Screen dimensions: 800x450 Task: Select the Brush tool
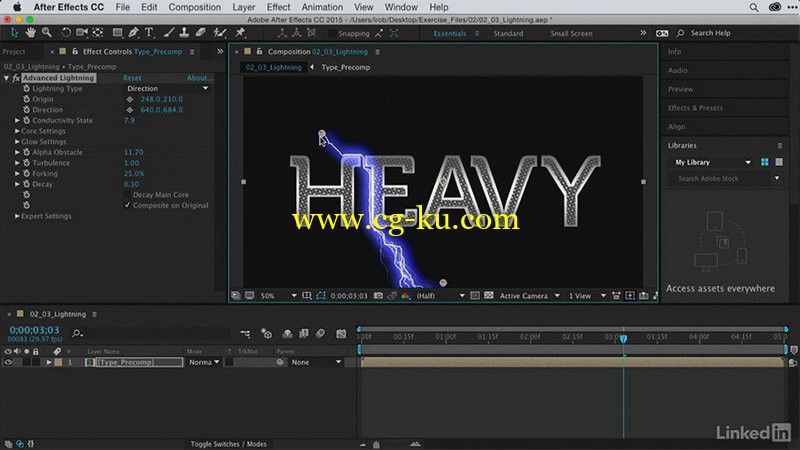click(168, 33)
